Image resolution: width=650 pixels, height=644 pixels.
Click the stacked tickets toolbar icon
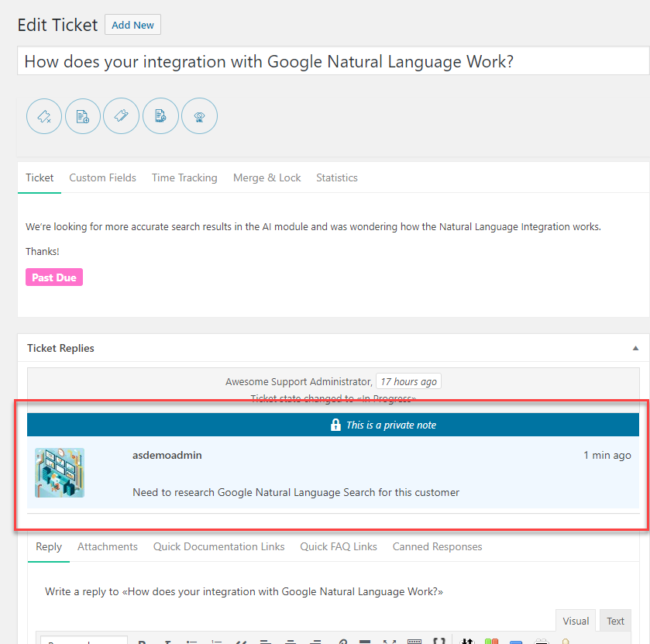121,115
